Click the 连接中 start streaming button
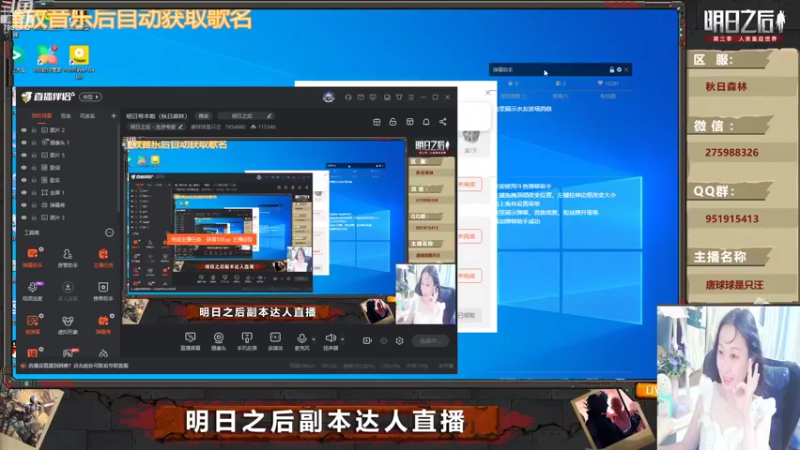 coord(430,341)
